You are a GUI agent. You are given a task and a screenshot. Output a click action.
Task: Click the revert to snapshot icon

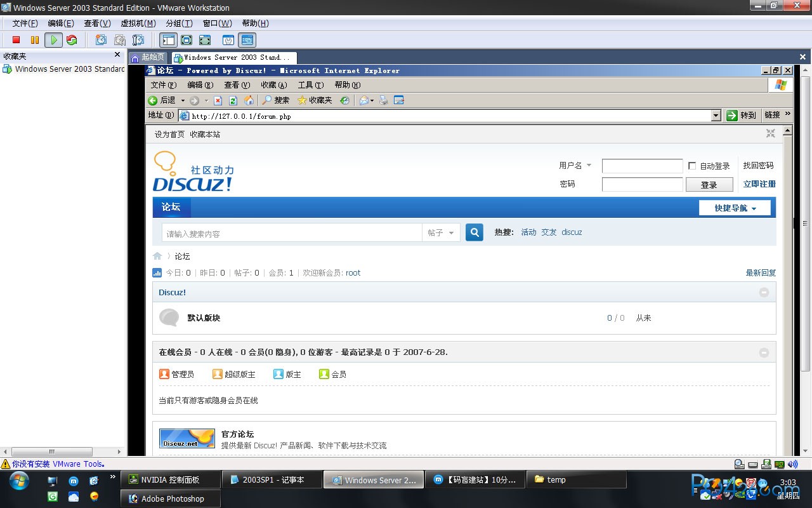119,40
